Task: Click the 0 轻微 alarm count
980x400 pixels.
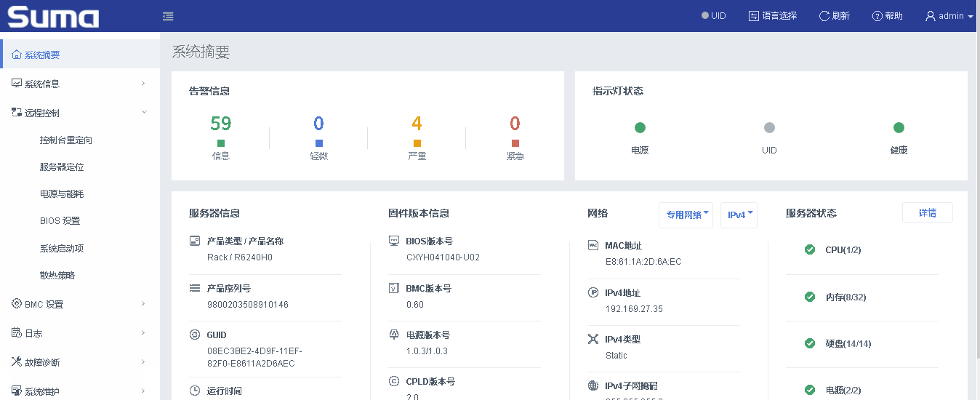Action: (318, 124)
